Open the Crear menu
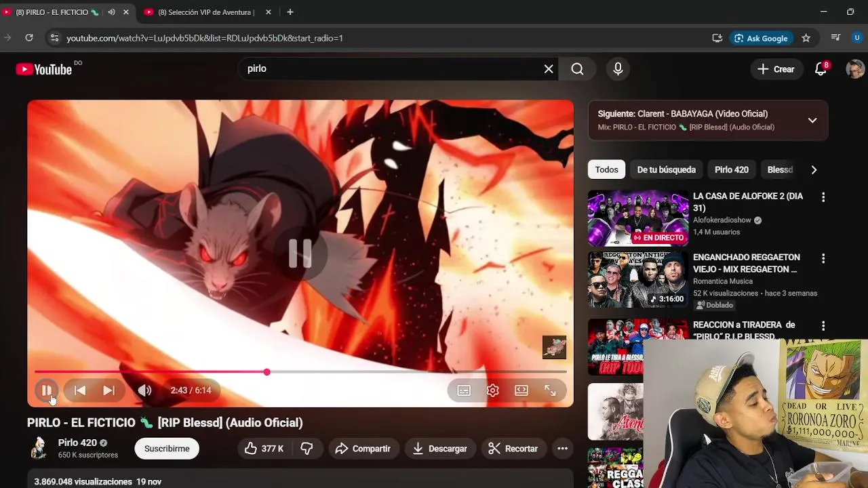 click(x=776, y=69)
